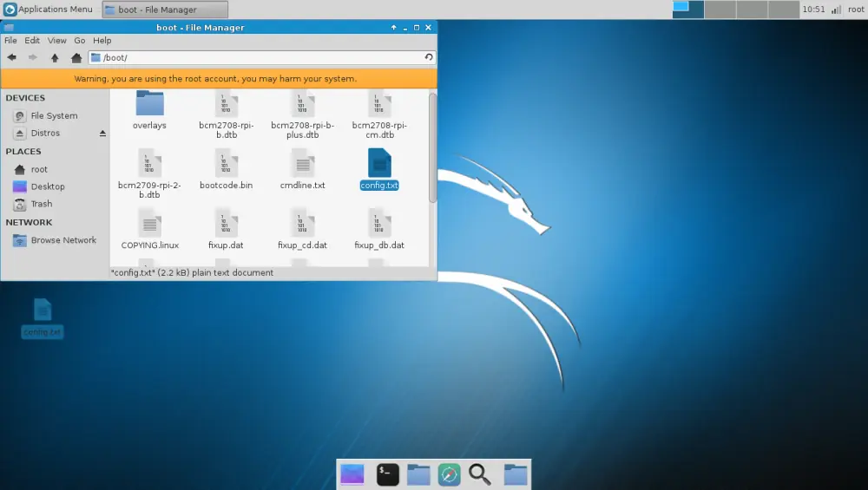
Task: Open the Go menu
Action: point(80,41)
